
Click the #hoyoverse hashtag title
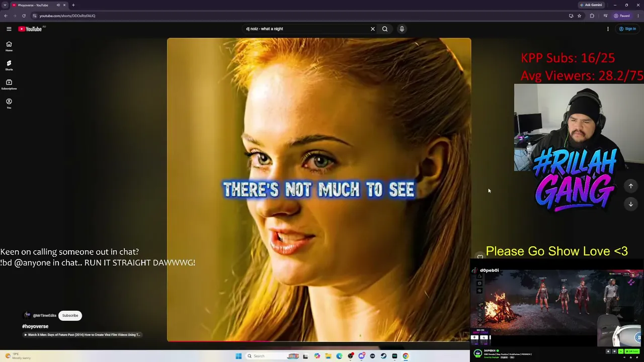[35, 326]
